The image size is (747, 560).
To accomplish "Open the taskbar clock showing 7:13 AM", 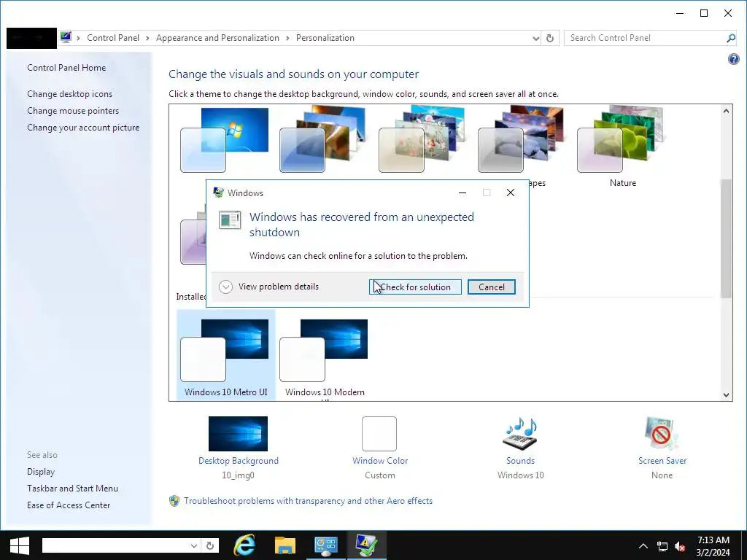I will click(713, 545).
